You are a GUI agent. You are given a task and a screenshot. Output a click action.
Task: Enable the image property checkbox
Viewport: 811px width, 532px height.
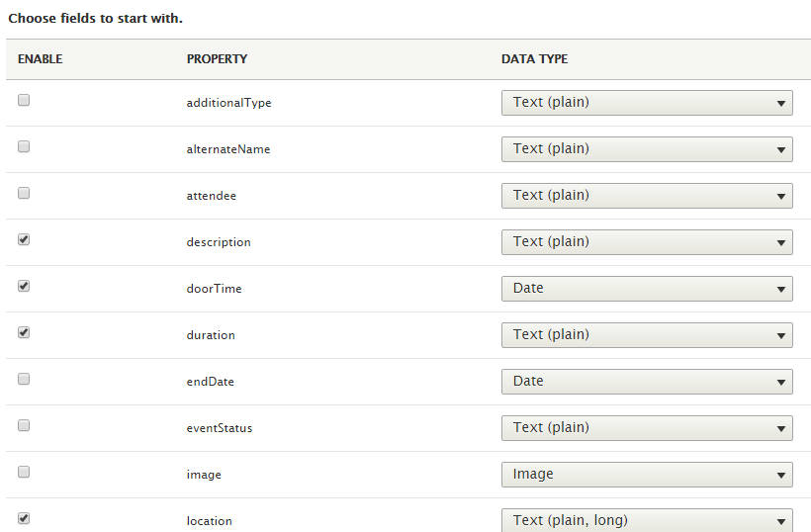[24, 472]
